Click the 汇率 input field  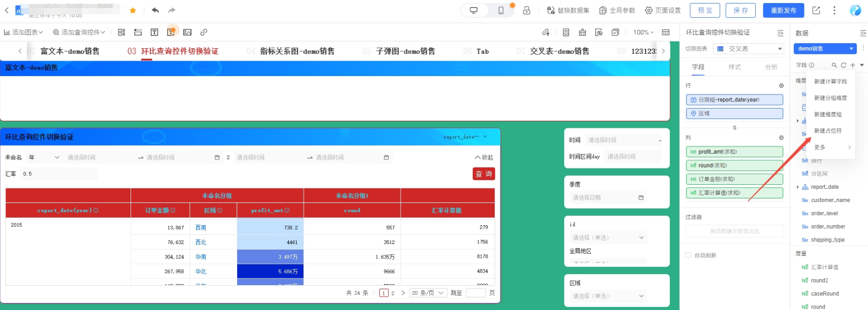tap(58, 174)
